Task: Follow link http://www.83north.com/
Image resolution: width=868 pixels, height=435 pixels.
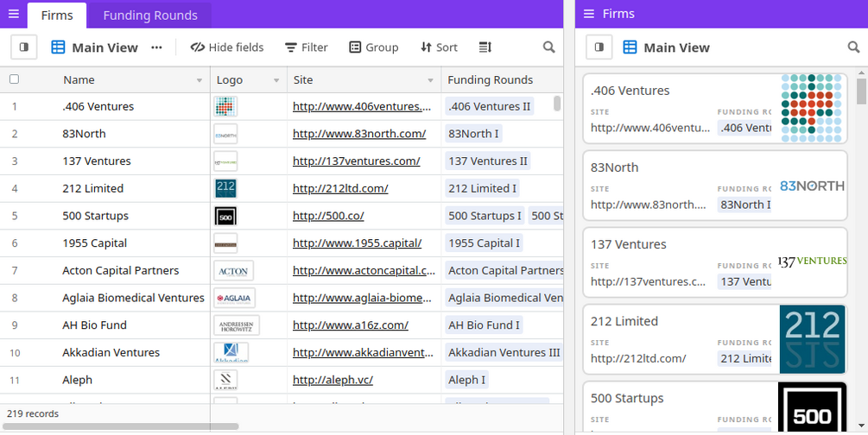Action: tap(359, 134)
